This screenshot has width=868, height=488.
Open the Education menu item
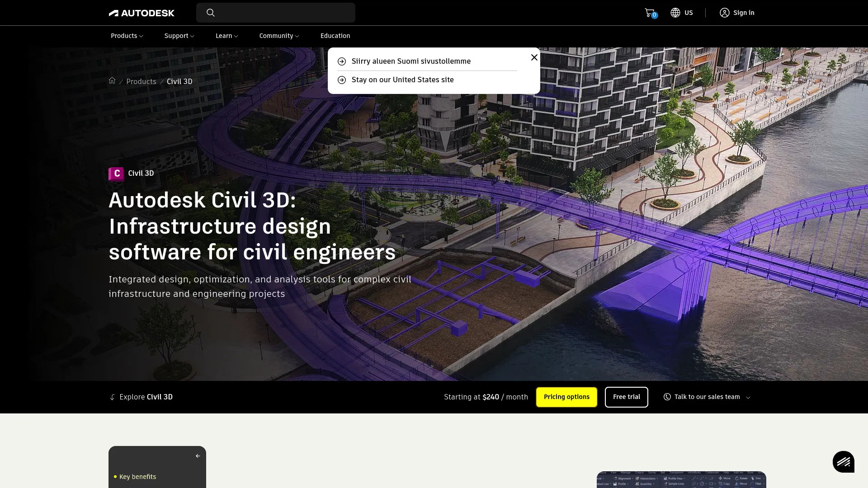[x=335, y=36]
